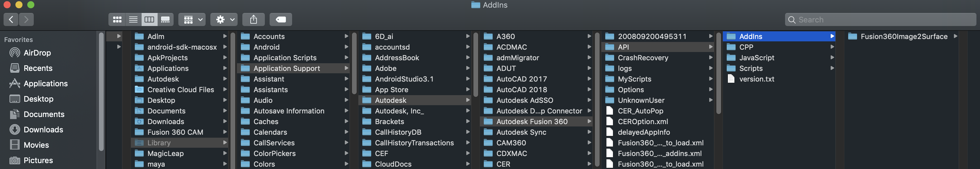The height and width of the screenshot is (169, 980).
Task: Select the Library folder
Action: click(180, 143)
